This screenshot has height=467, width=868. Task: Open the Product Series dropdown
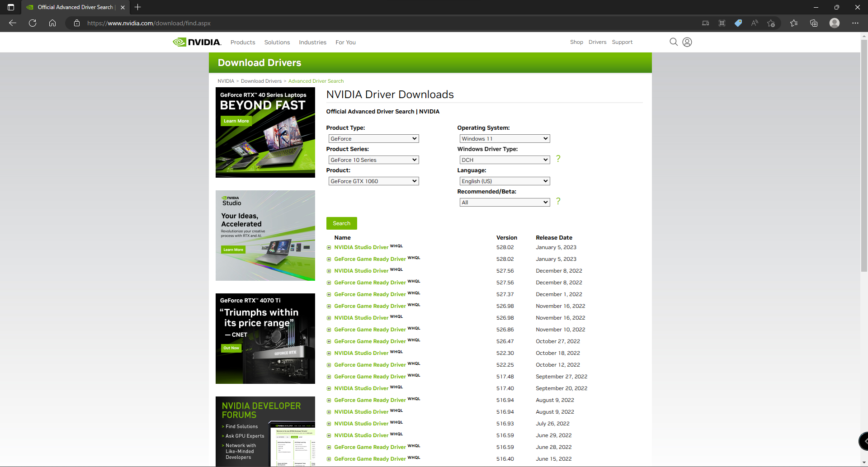tap(373, 160)
